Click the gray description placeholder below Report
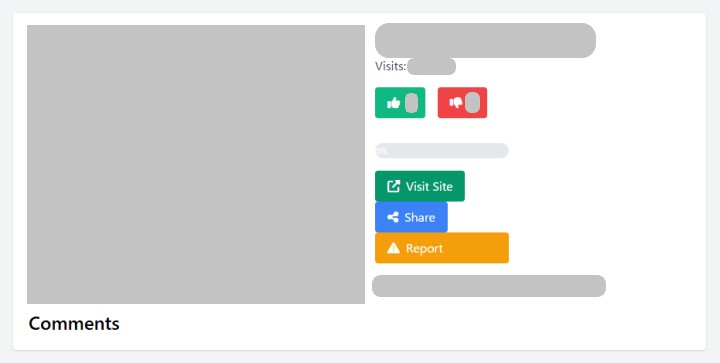The height and width of the screenshot is (363, 720). coord(489,286)
